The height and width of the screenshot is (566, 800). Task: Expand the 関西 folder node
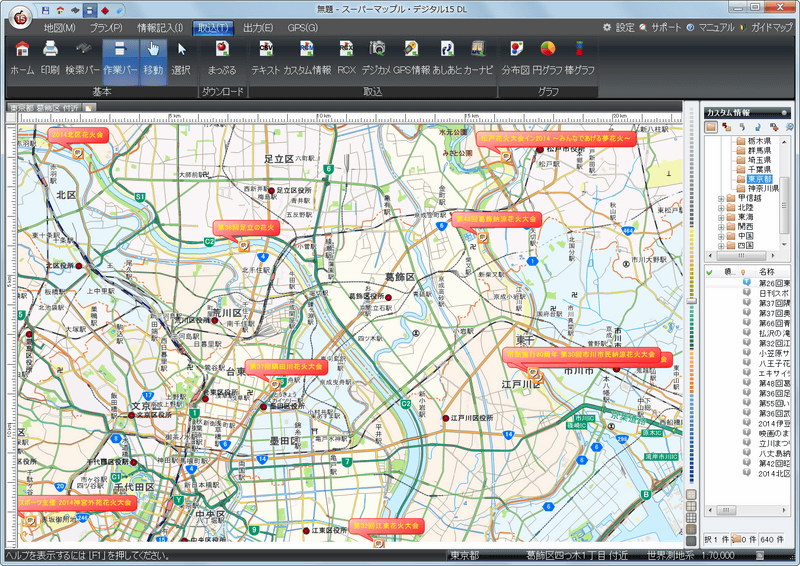(x=721, y=227)
